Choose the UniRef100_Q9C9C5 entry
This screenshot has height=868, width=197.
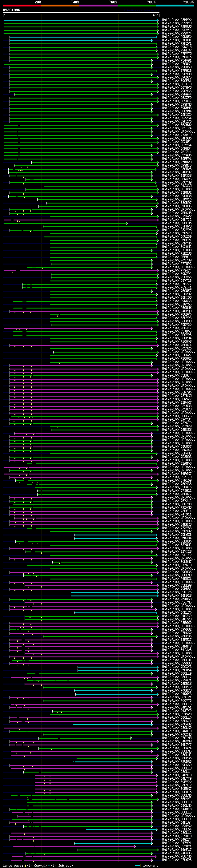176,78
